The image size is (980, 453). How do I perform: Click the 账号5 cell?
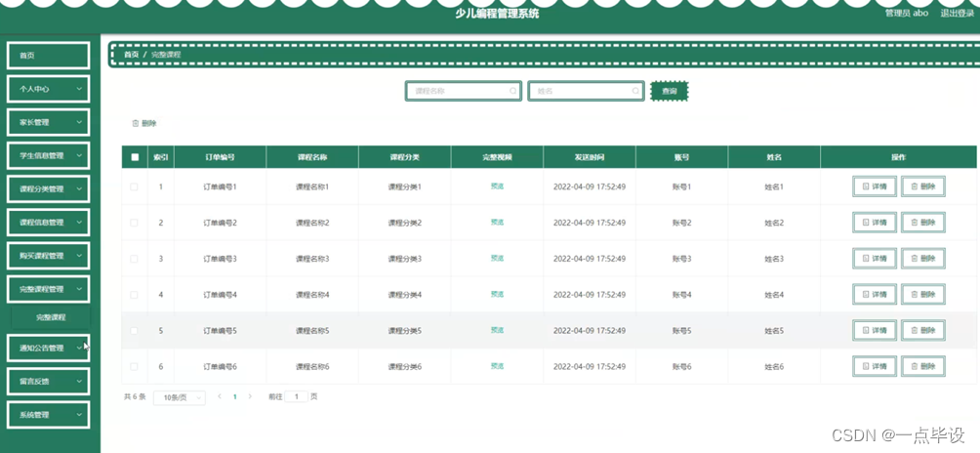682,331
